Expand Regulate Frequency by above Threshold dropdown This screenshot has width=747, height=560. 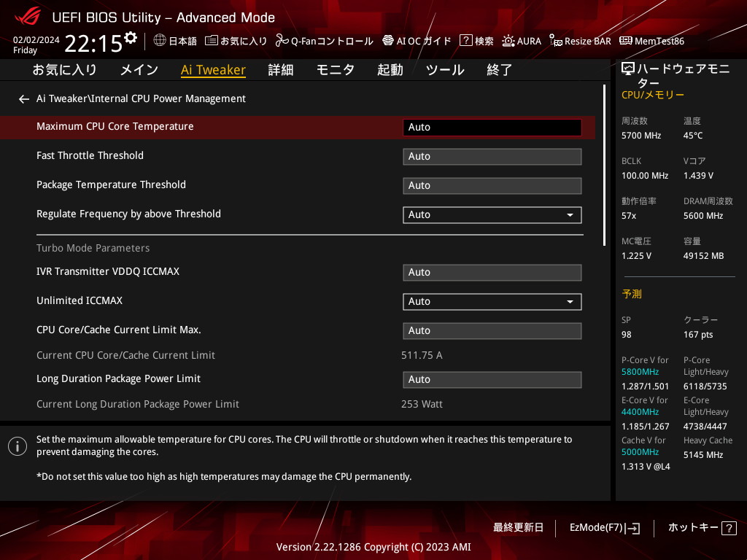pyautogui.click(x=492, y=215)
